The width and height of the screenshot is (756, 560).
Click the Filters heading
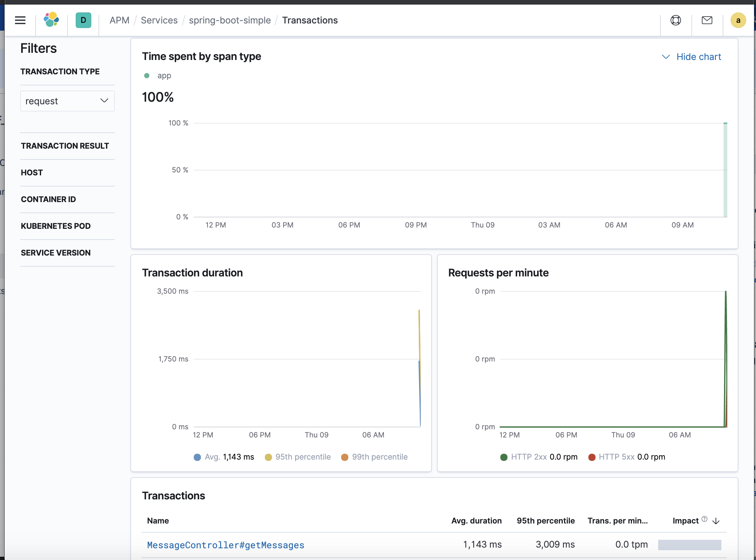39,49
